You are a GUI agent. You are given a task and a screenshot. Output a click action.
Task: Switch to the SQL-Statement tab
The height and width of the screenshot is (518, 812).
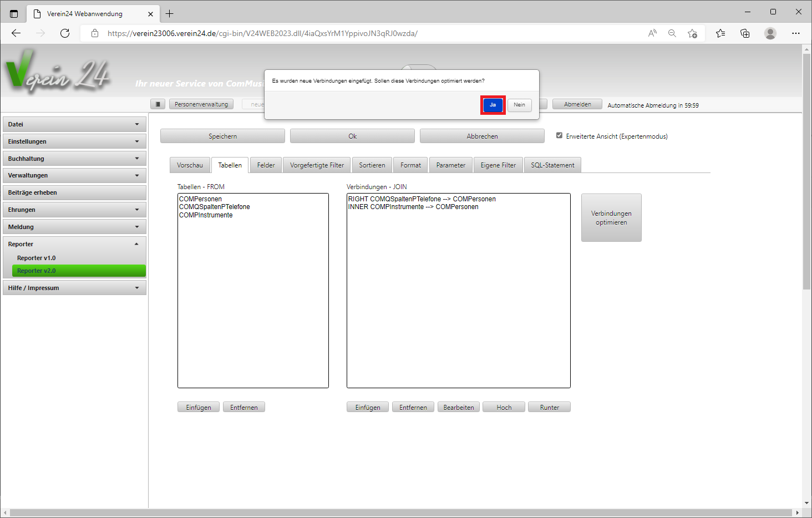point(552,165)
